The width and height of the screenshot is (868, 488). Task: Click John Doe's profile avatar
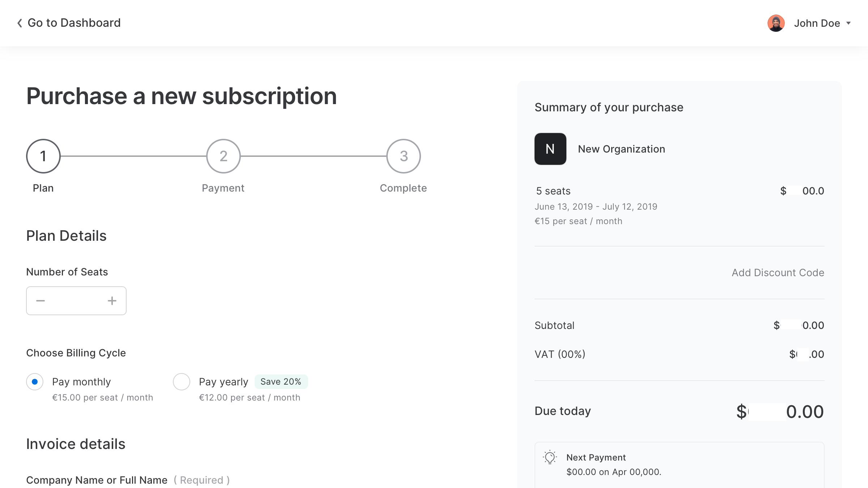(776, 23)
